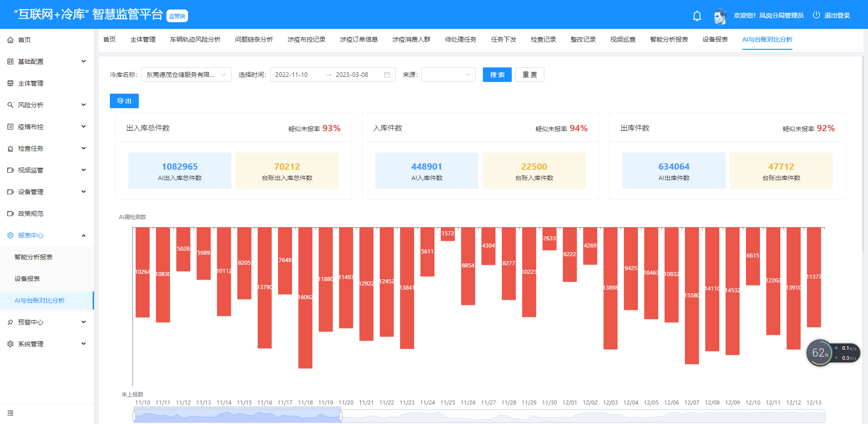Click the highlighted chart zoom range
The height and width of the screenshot is (424, 868).
point(237,416)
